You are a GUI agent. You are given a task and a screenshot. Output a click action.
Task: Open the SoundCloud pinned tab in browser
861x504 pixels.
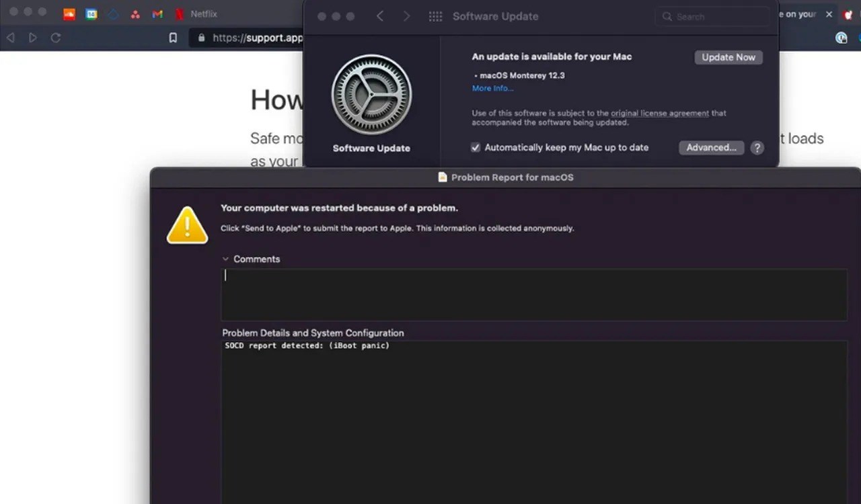coord(69,13)
